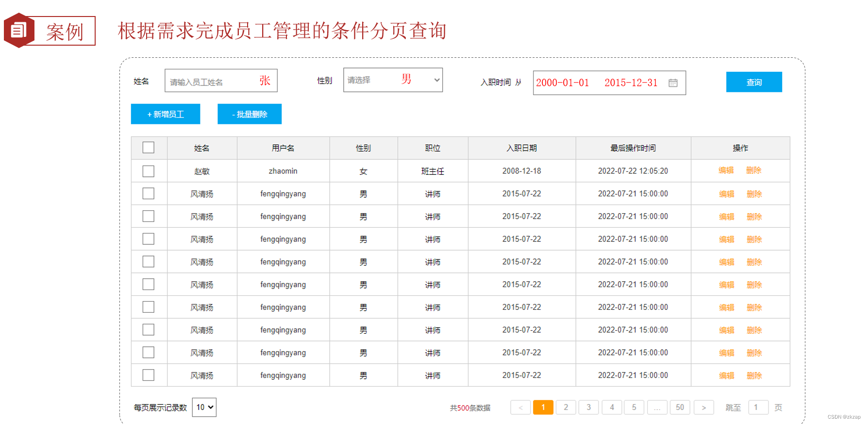The image size is (868, 424).
Task: Click the 共500条数据 total count text
Action: (x=470, y=408)
